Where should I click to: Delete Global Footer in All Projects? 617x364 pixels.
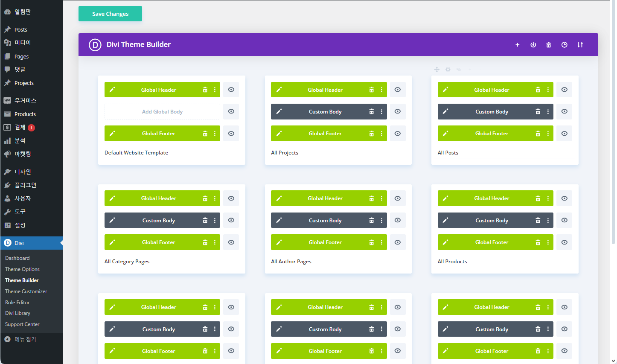click(x=371, y=134)
